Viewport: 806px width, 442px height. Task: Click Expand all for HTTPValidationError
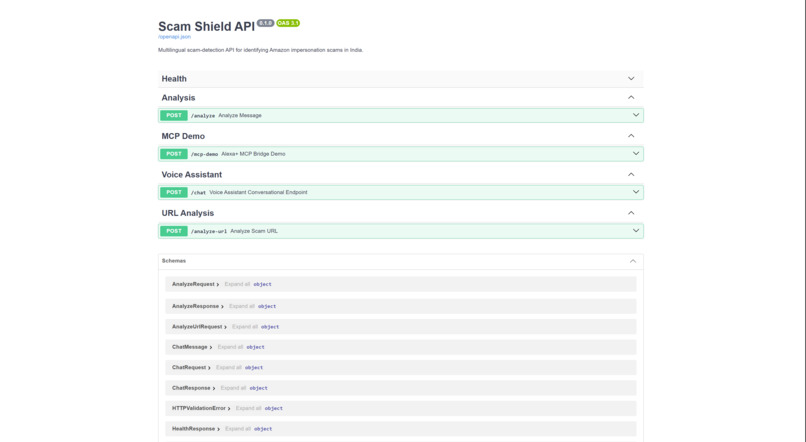[248, 409]
